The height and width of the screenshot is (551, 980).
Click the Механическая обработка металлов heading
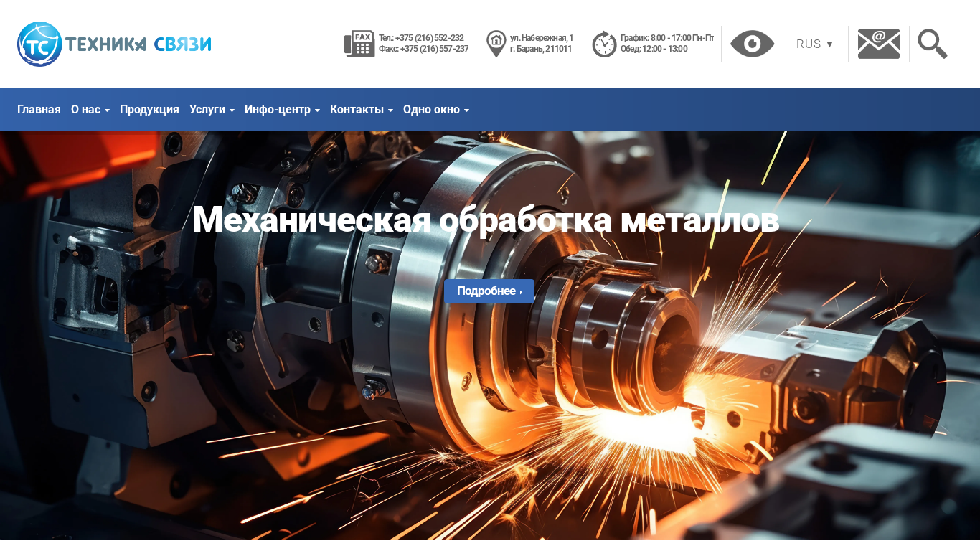click(486, 220)
